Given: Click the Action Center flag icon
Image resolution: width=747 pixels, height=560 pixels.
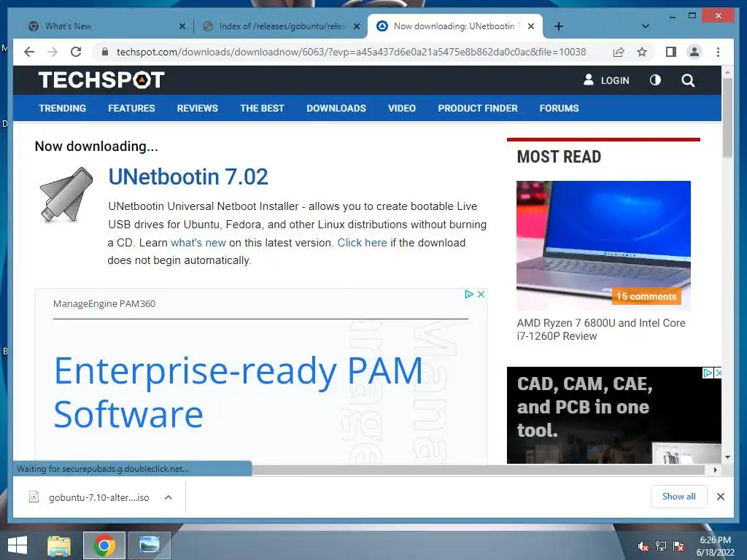Looking at the screenshot, I should tap(678, 546).
